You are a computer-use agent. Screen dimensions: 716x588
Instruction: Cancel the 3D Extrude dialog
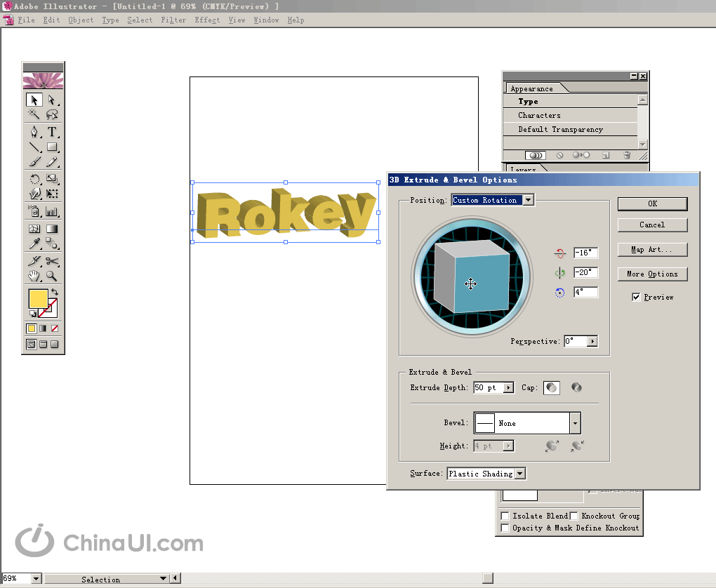click(653, 225)
